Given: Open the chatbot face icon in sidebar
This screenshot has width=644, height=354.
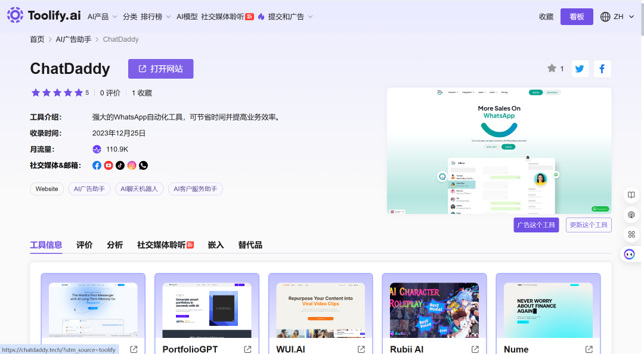Looking at the screenshot, I should pyautogui.click(x=630, y=254).
